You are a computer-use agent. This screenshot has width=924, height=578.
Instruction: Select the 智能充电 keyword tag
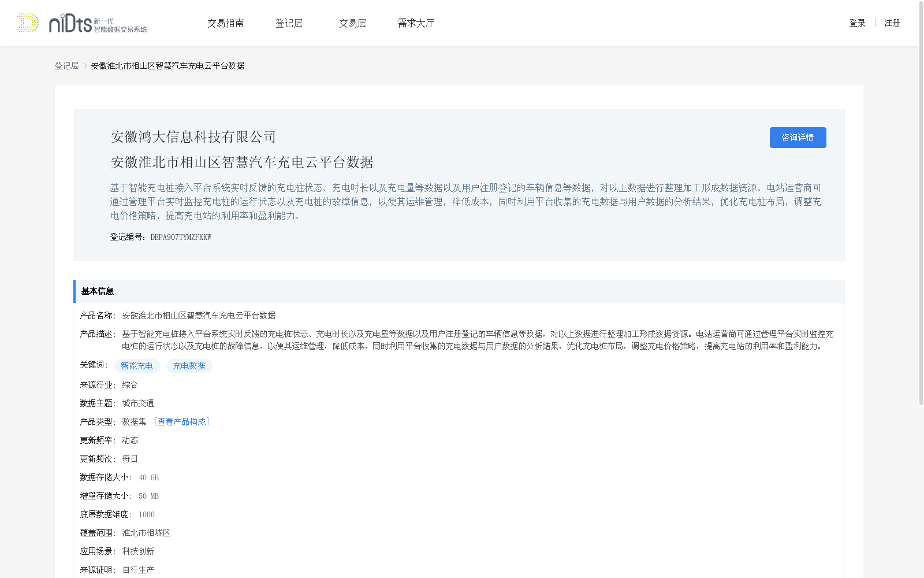point(137,366)
